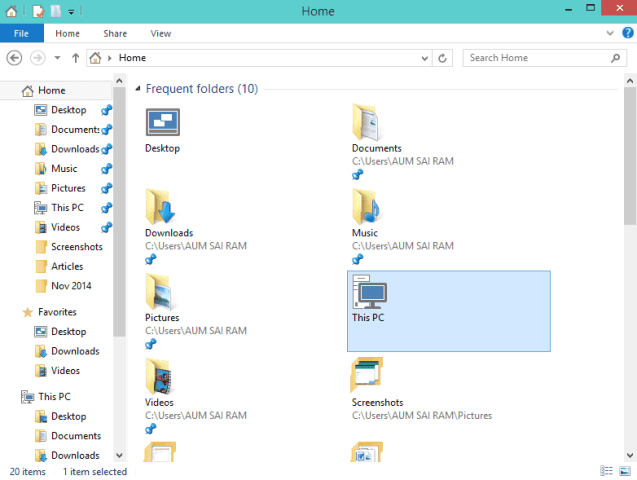Open the Pictures frequent folder icon
This screenshot has height=480, width=637.
click(158, 292)
